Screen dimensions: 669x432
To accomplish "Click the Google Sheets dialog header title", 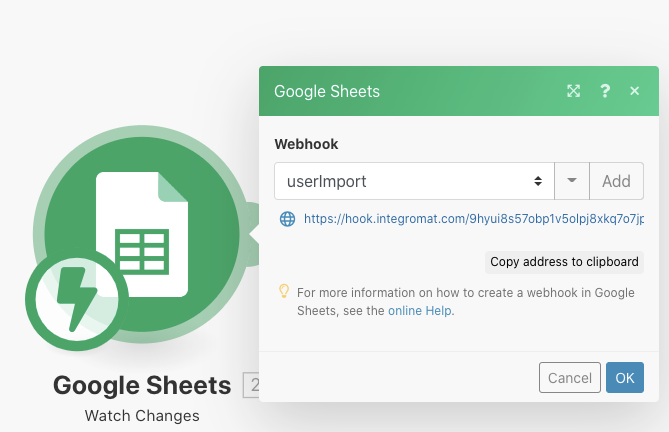I will [327, 92].
